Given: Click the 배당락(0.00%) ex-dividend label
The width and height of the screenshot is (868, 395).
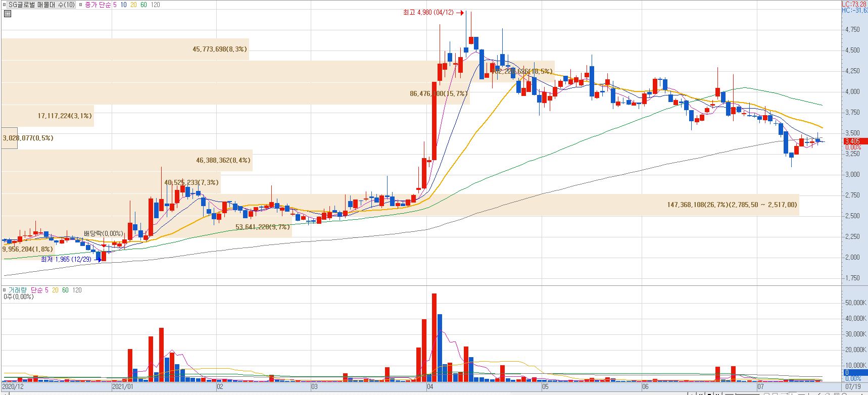Looking at the screenshot, I should click(x=104, y=233).
